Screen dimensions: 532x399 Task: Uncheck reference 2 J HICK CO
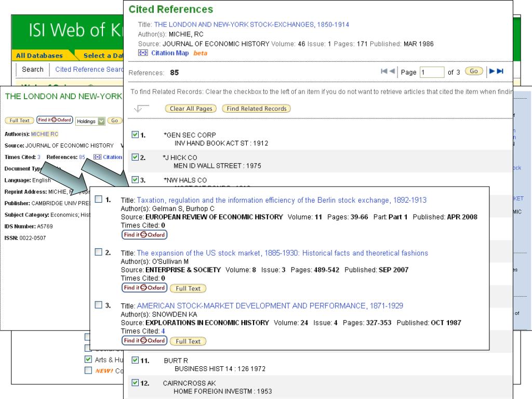click(x=135, y=157)
